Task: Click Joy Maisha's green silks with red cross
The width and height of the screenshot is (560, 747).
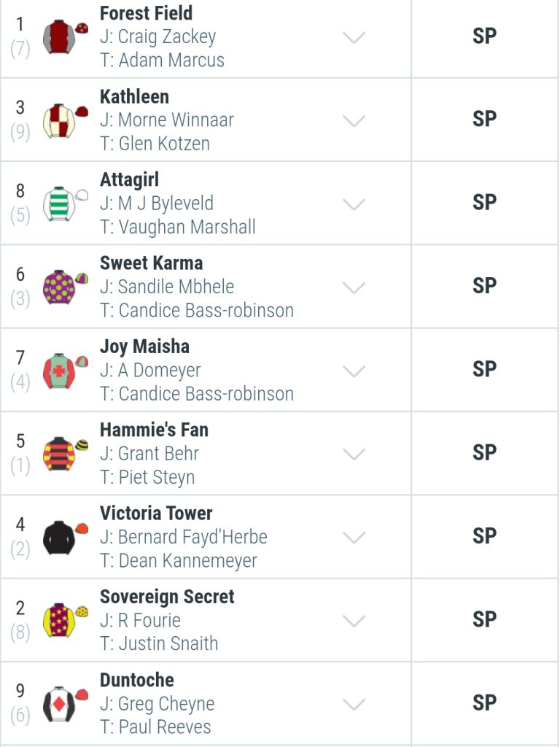Action: [65, 370]
